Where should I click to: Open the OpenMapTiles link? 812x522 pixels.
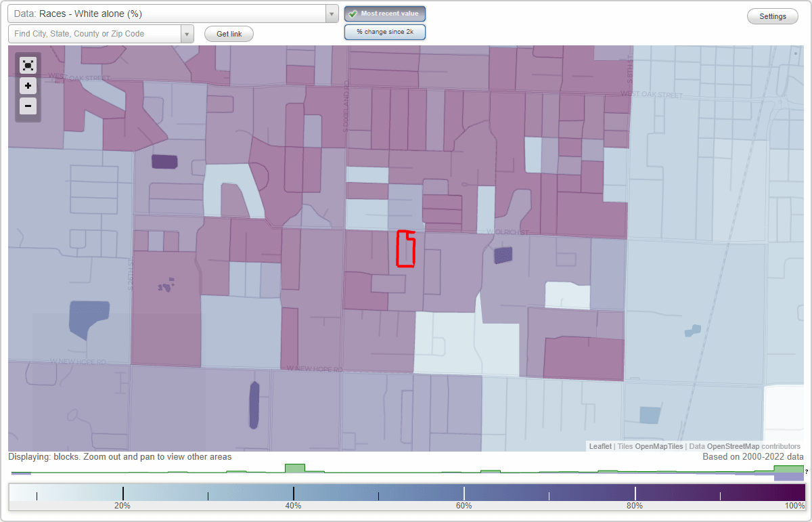point(659,446)
